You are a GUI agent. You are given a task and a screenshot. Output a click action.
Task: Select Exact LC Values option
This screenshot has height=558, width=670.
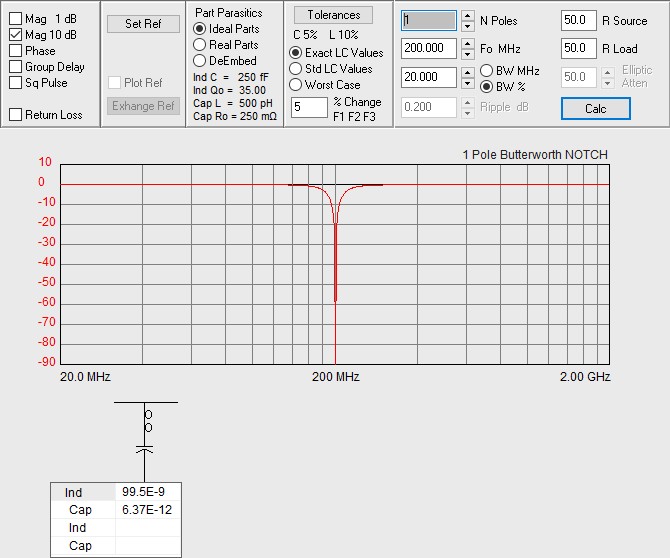point(295,53)
